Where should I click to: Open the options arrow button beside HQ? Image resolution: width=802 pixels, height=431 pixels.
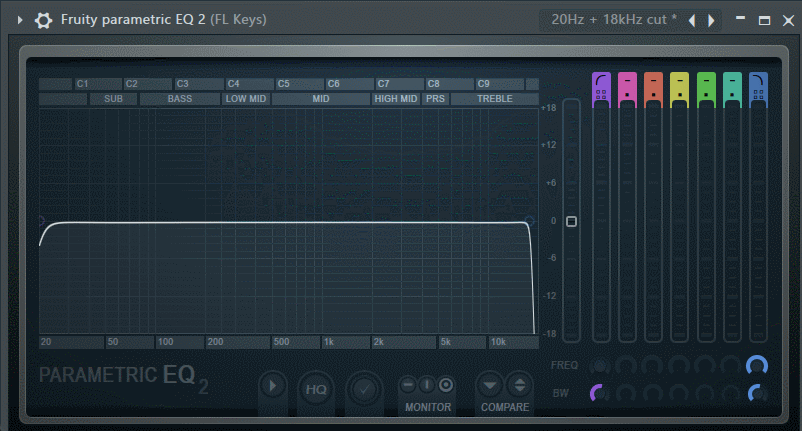click(x=273, y=386)
